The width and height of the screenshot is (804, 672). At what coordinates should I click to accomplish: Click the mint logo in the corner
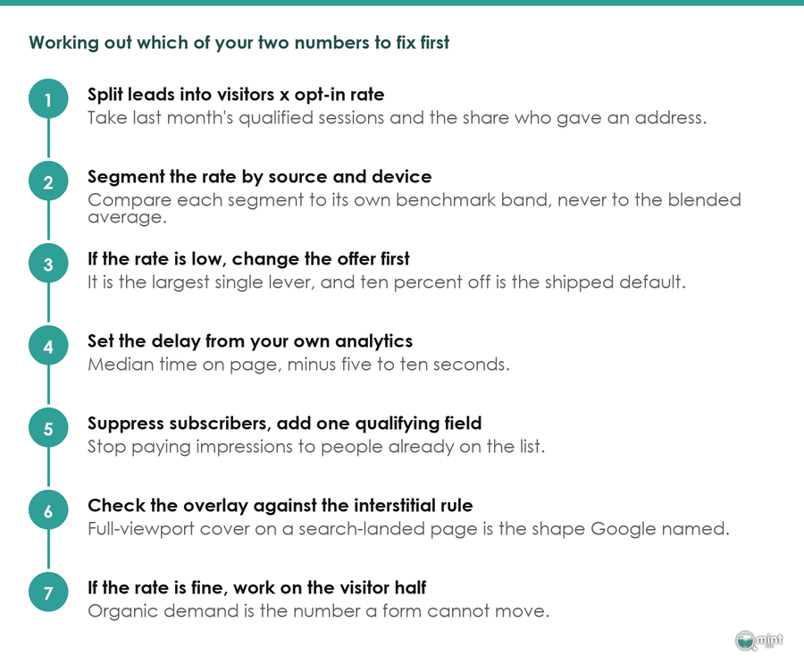[759, 641]
